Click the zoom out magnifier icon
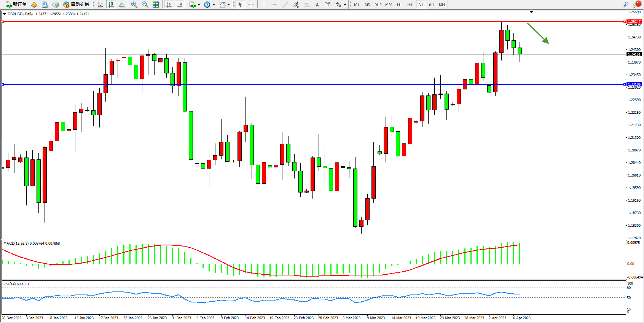The image size is (644, 323). click(145, 5)
